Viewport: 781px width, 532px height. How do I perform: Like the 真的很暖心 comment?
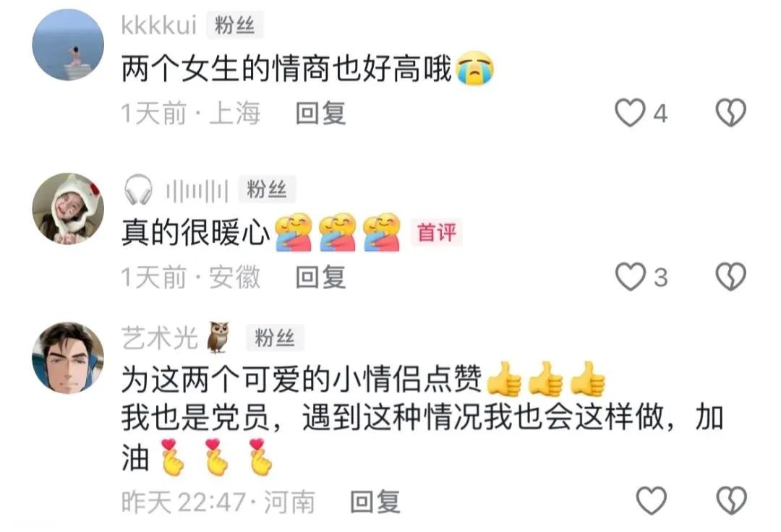tap(630, 277)
